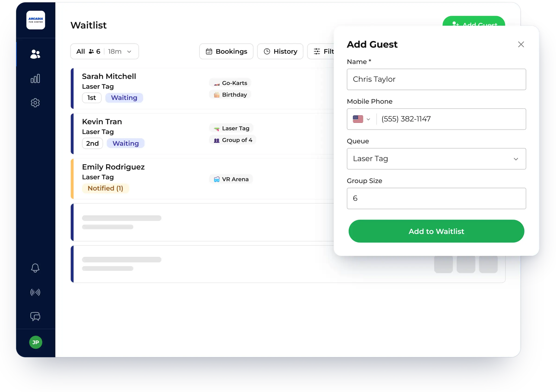
Task: Click Kevin Tran's Waiting status badge
Action: click(126, 143)
